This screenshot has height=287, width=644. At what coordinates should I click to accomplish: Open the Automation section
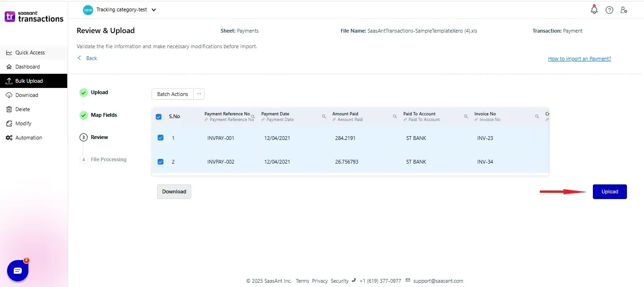click(x=28, y=138)
